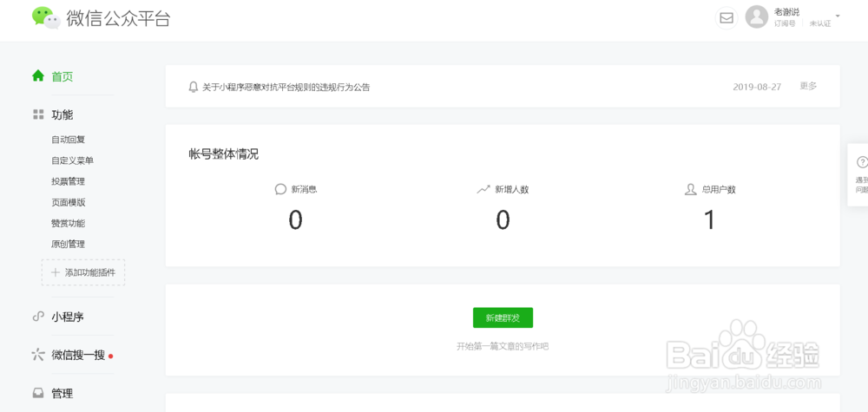The image size is (868, 412).
Task: Open the 关于小程序恶意对抗平台规则 announcement link
Action: (286, 87)
